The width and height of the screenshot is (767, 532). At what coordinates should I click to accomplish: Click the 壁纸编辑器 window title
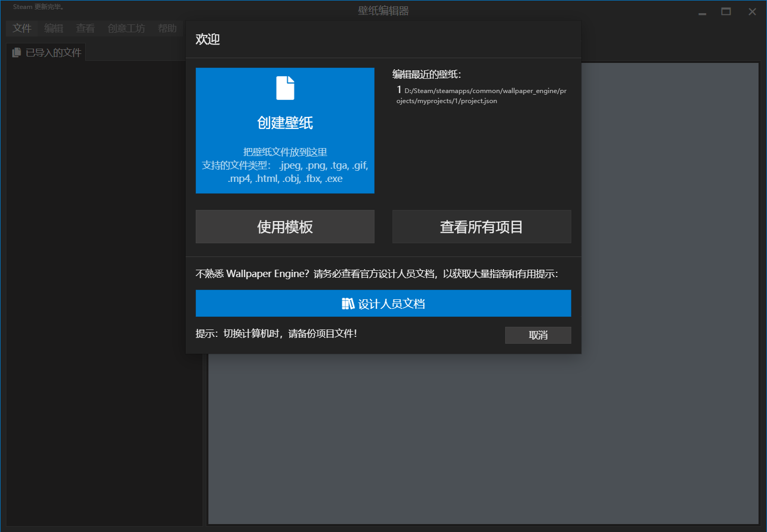pos(383,11)
